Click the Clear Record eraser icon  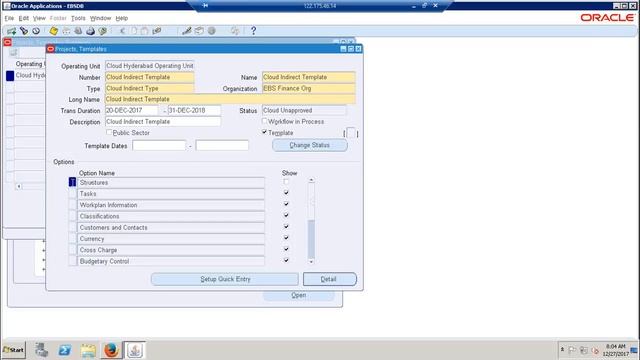coord(157,31)
